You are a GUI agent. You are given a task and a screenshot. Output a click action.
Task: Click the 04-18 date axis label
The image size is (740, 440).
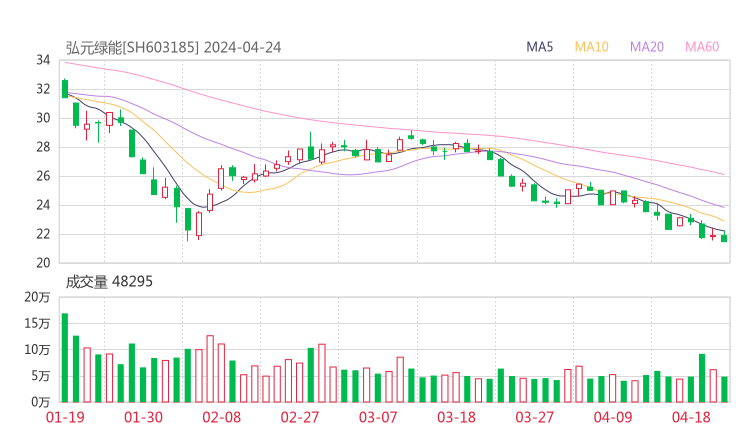coord(691,417)
